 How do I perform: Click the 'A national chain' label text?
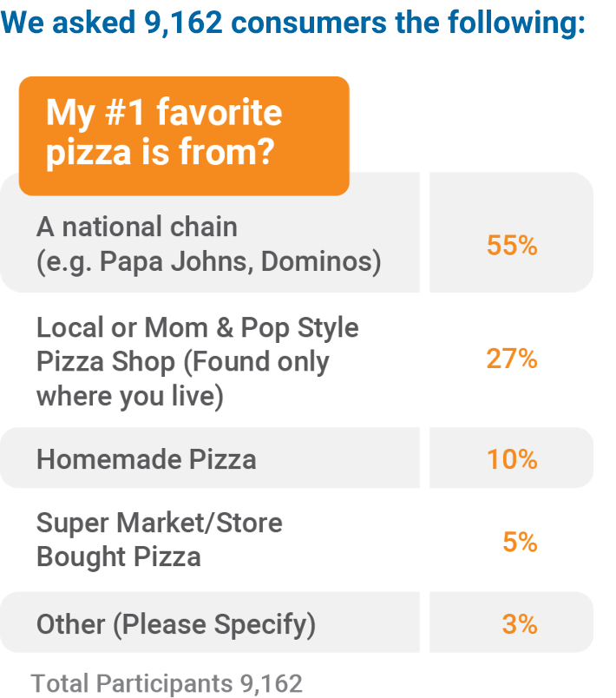coord(137,227)
